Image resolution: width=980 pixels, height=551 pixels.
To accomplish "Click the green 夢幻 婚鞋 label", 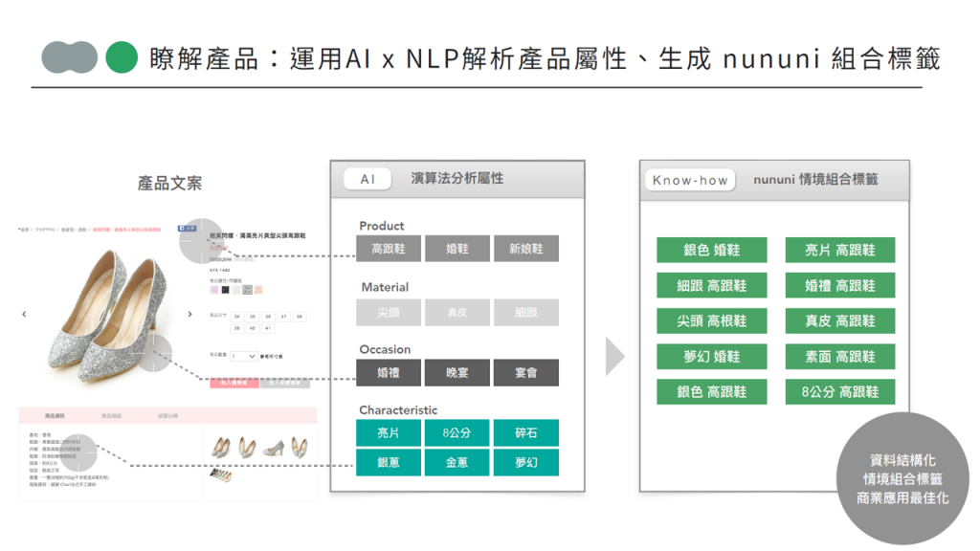I will tap(712, 357).
